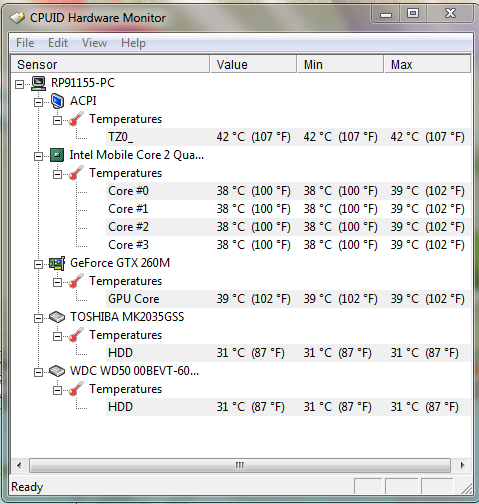This screenshot has width=479, height=504.
Task: Click the GeForce GTX 260M graphics card icon
Action: pos(57,263)
